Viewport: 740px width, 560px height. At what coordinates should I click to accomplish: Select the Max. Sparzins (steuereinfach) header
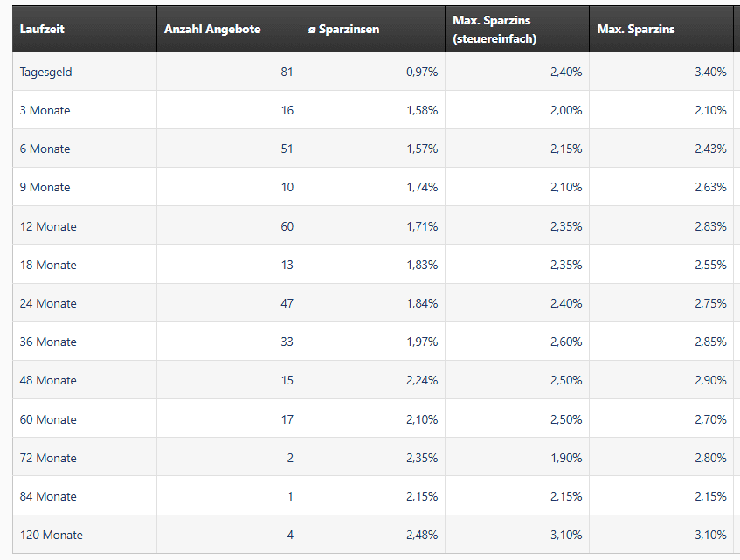tap(495, 30)
